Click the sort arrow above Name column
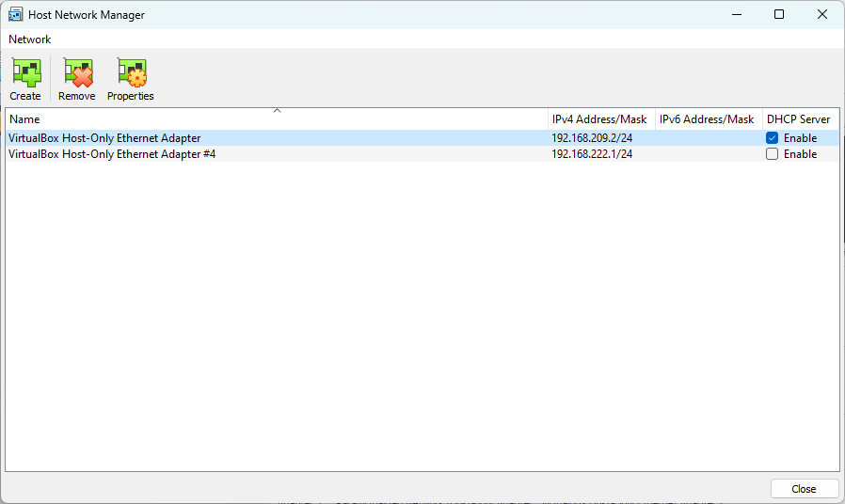 pos(277,110)
